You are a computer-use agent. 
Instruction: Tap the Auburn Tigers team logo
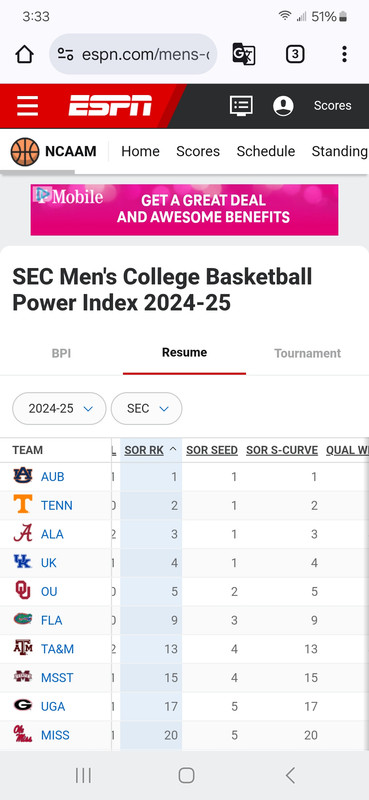[x=23, y=476]
